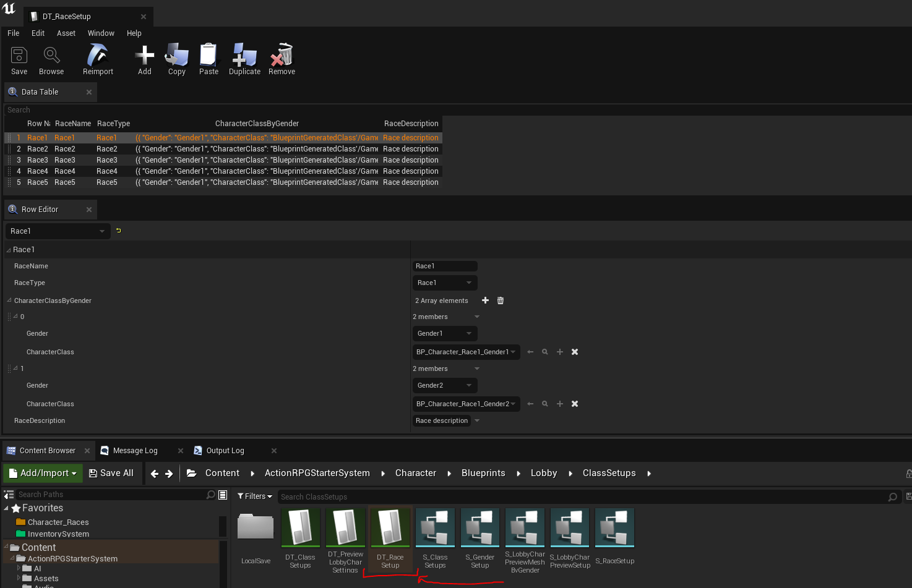This screenshot has width=912, height=588.
Task: Add element to CharacterClassByGender array
Action: click(485, 300)
